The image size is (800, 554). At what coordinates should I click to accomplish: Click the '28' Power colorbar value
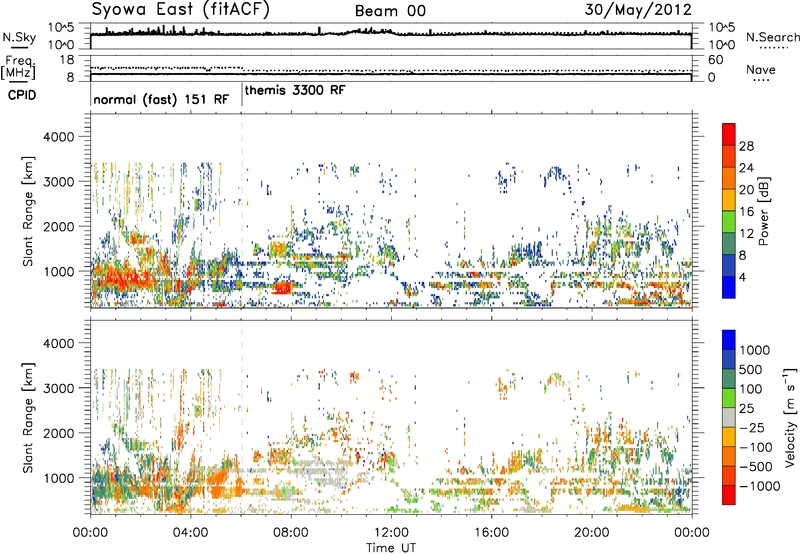point(746,146)
